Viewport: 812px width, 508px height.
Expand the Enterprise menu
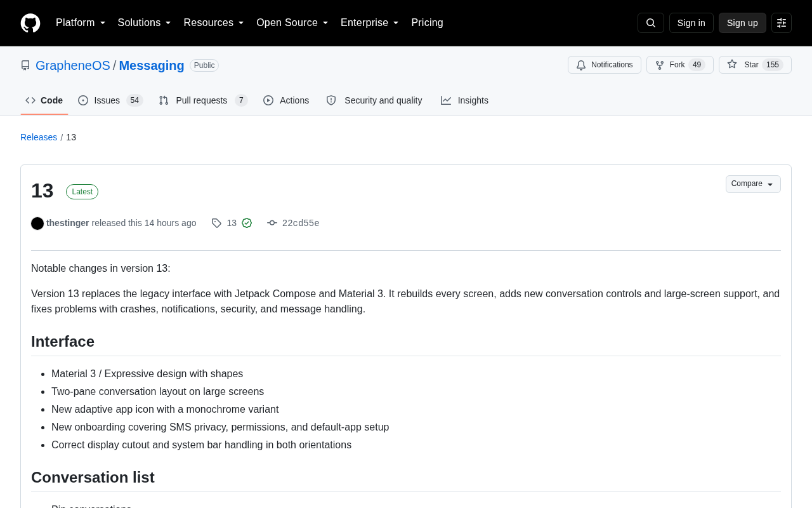click(370, 23)
